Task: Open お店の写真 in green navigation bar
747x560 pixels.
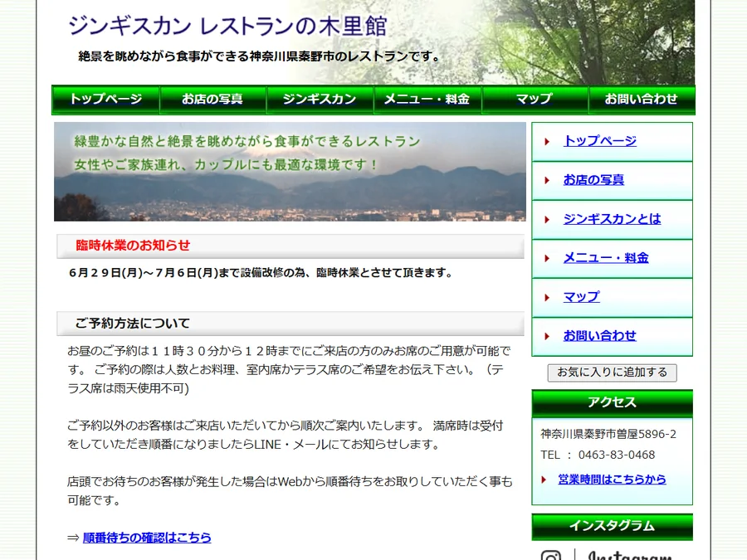Action: [x=212, y=100]
